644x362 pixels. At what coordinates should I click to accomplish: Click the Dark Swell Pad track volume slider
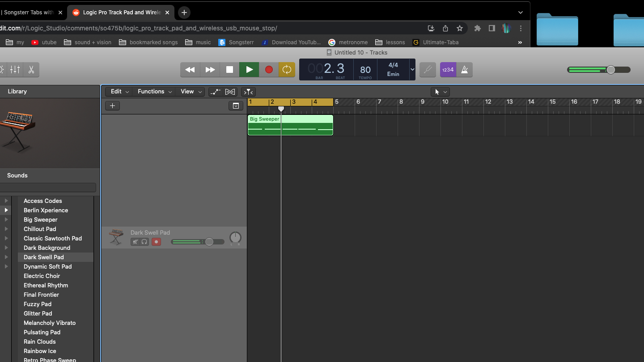[198, 242]
